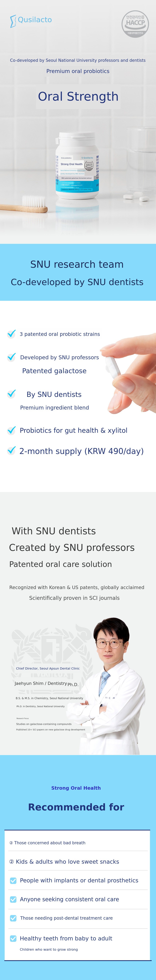Click the Recommended for heading

tap(76, 807)
